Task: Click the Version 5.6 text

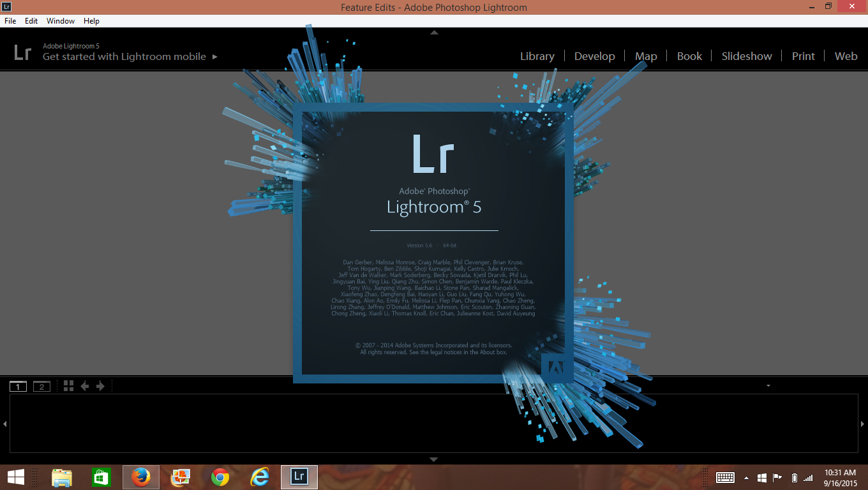Action: [x=419, y=246]
